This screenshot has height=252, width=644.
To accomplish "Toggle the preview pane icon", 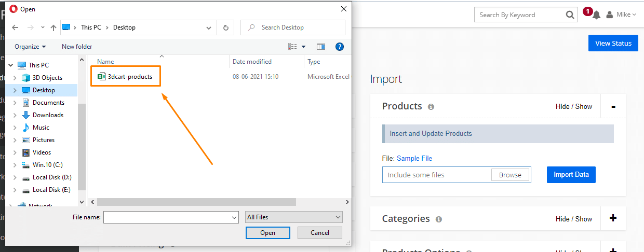I will pos(320,47).
